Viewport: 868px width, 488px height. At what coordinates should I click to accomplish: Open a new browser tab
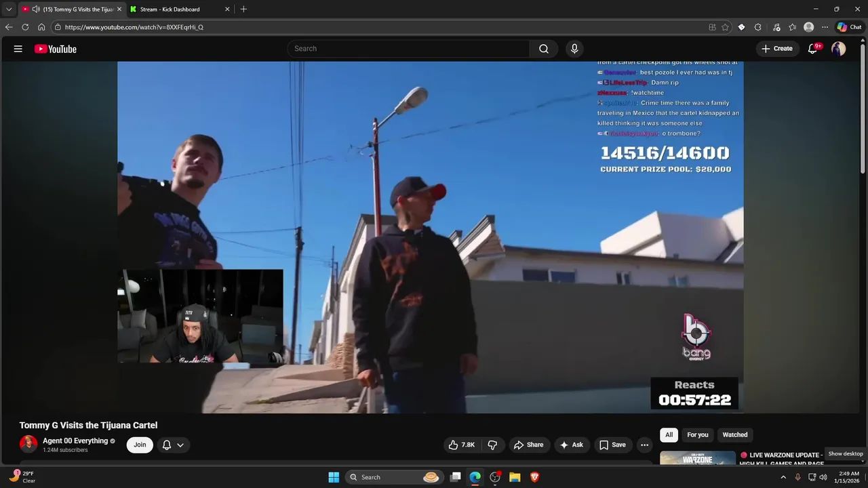(243, 9)
